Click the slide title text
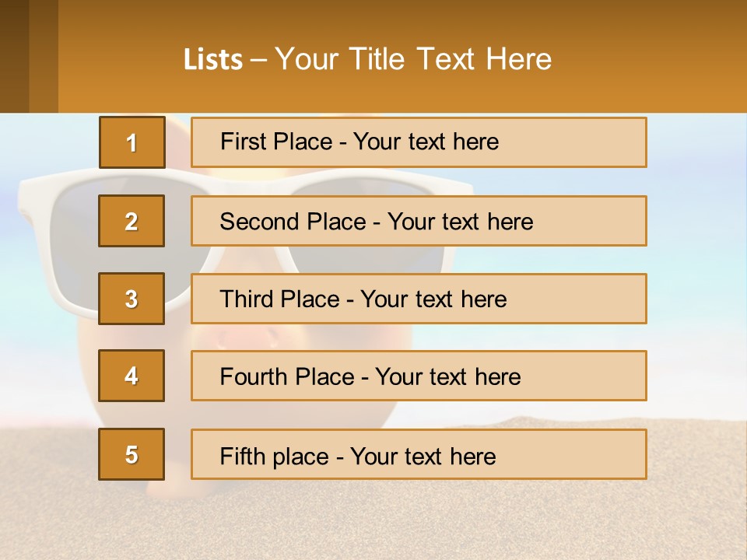Image resolution: width=747 pixels, height=560 pixels. point(367,59)
